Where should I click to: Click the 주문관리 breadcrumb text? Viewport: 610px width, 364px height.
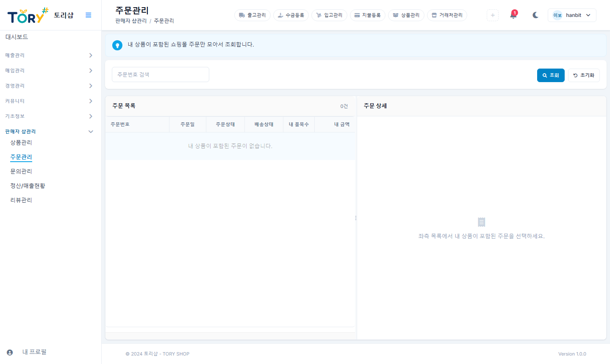[x=164, y=21]
